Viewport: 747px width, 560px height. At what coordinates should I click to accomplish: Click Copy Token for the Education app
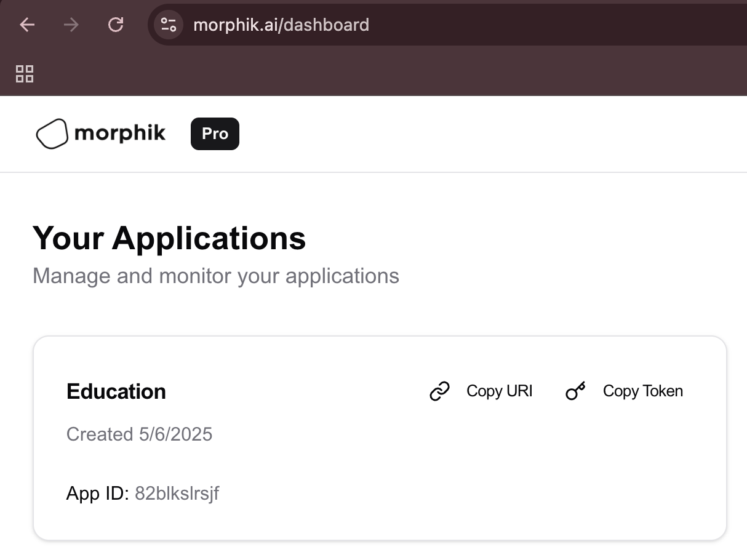click(642, 391)
